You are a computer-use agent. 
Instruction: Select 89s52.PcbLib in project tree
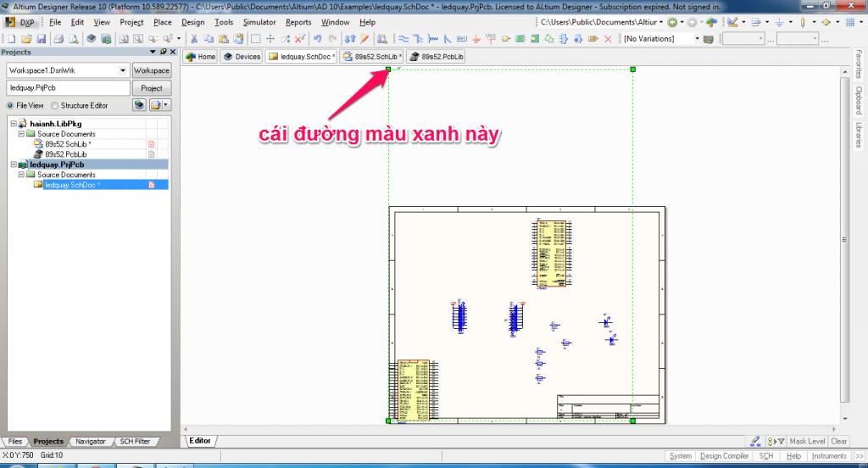65,154
